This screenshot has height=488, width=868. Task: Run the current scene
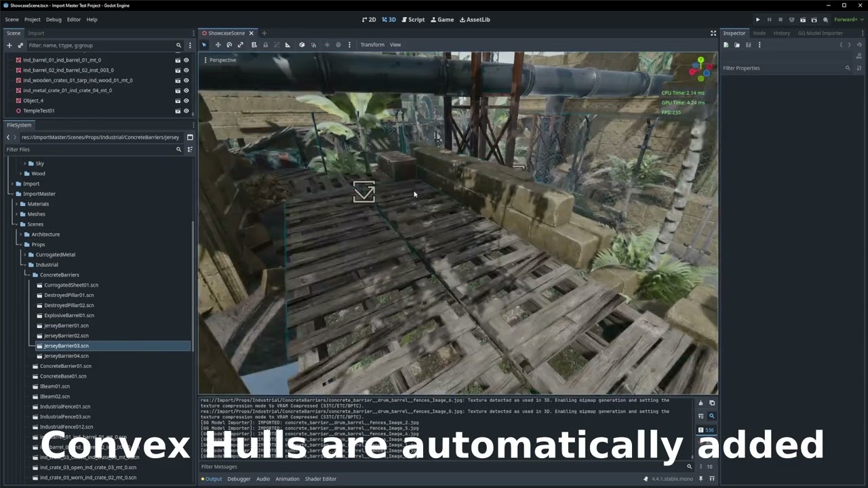pos(803,20)
